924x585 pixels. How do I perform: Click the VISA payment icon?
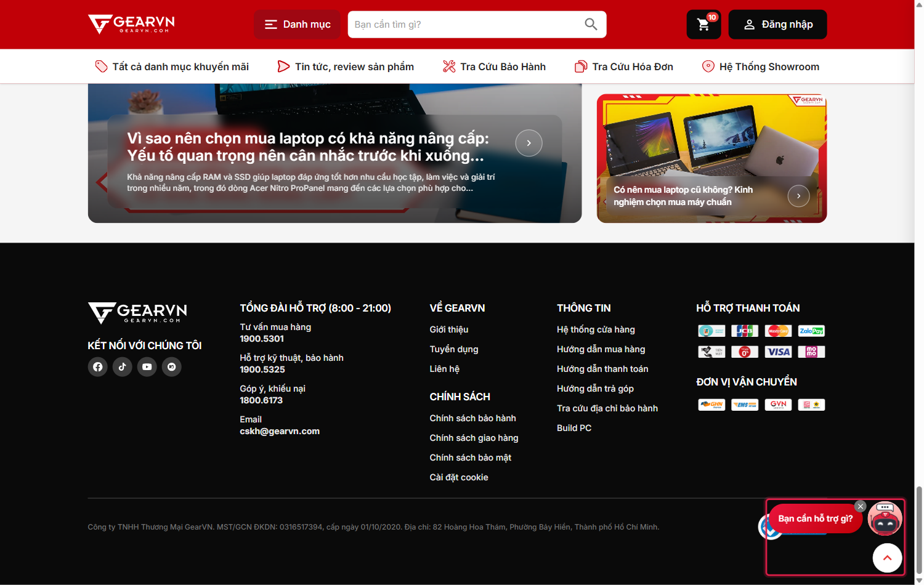coord(778,352)
